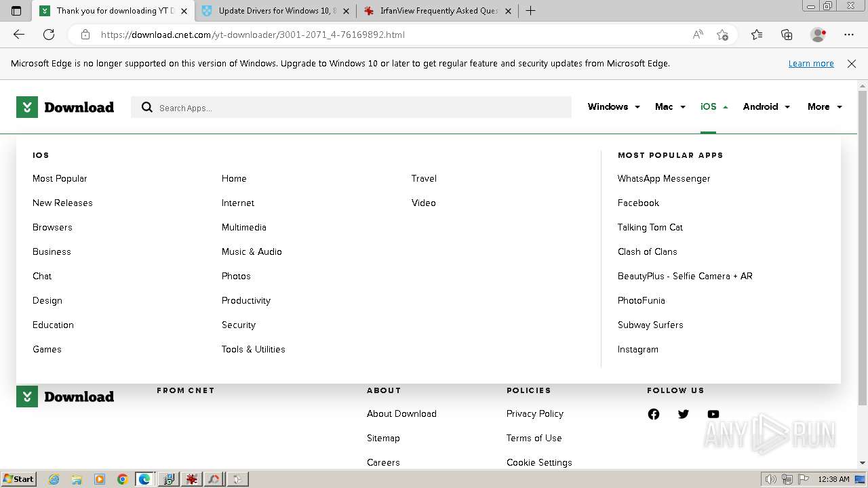This screenshot has width=868, height=488.
Task: Switch to the Thank you for downloading YT tab
Action: click(x=114, y=11)
